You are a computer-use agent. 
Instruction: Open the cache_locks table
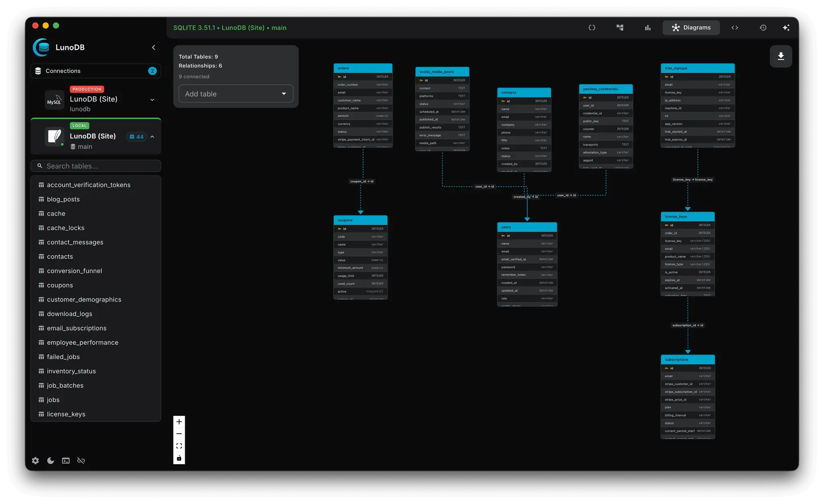click(96, 228)
